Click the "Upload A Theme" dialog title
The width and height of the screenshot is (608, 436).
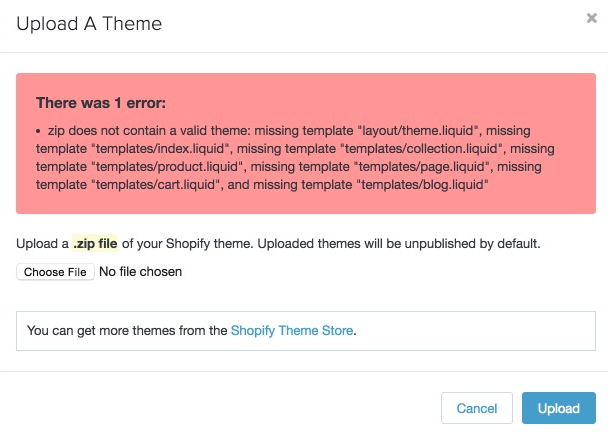[89, 22]
